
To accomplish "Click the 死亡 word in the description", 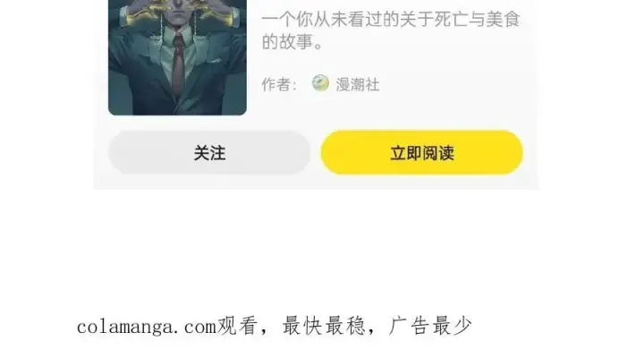I will [x=452, y=20].
